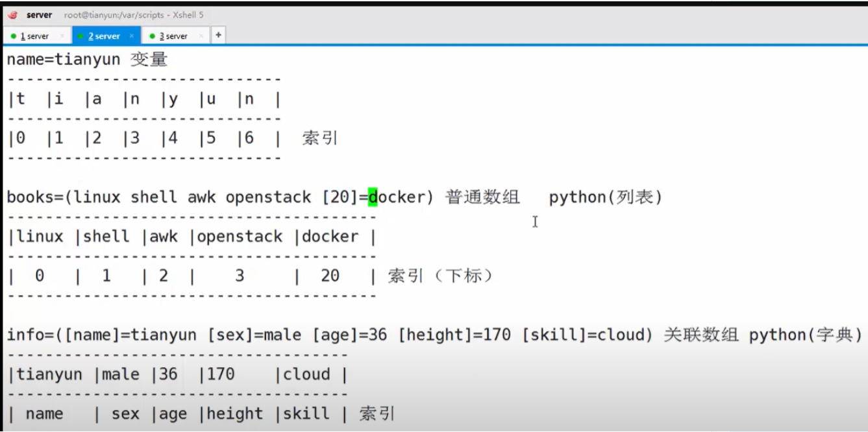868x432 pixels.
Task: Click the "20" index cell beneath docker
Action: (x=330, y=276)
